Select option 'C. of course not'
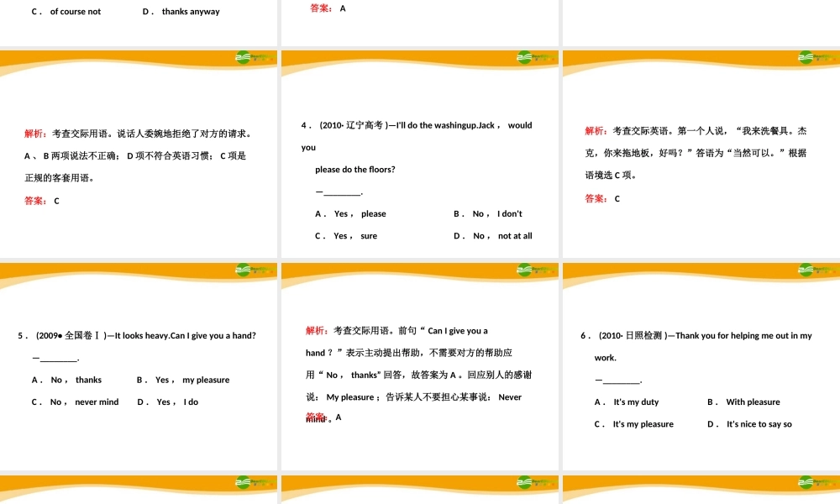This screenshot has width=840, height=504. tap(66, 11)
